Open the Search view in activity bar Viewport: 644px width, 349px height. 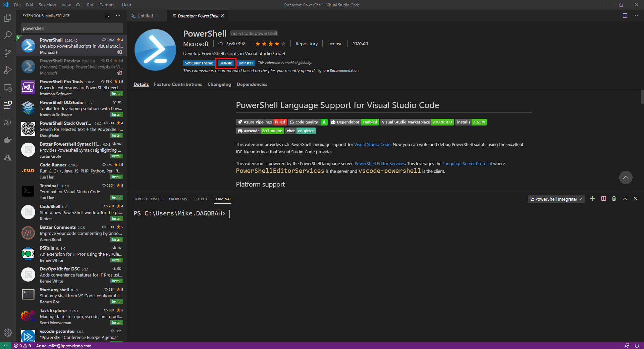pyautogui.click(x=8, y=35)
